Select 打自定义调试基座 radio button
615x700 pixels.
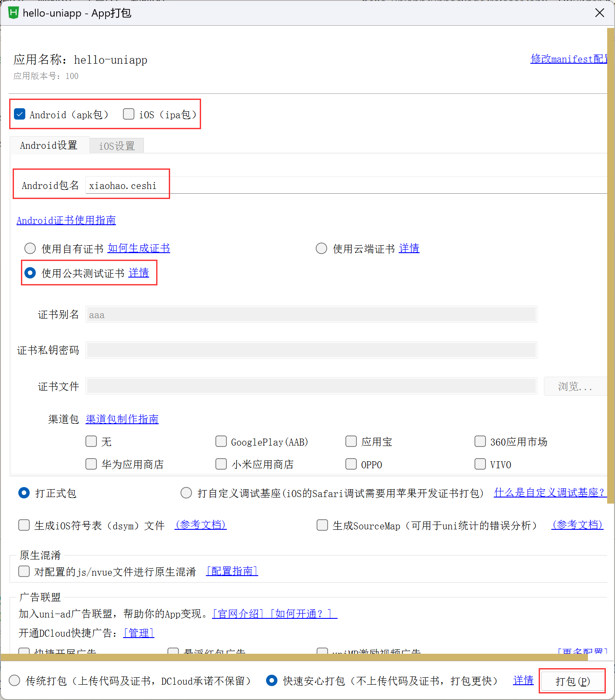tap(186, 493)
